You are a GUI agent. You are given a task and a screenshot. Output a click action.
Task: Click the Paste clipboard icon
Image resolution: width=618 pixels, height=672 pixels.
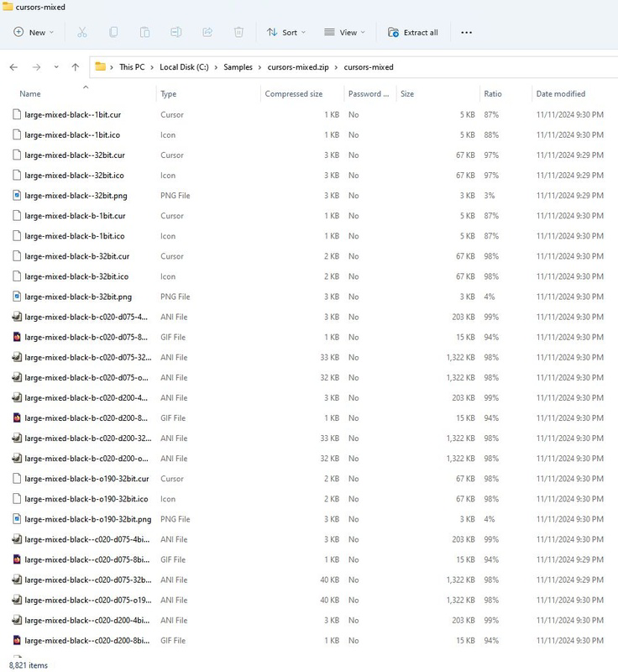pos(144,33)
